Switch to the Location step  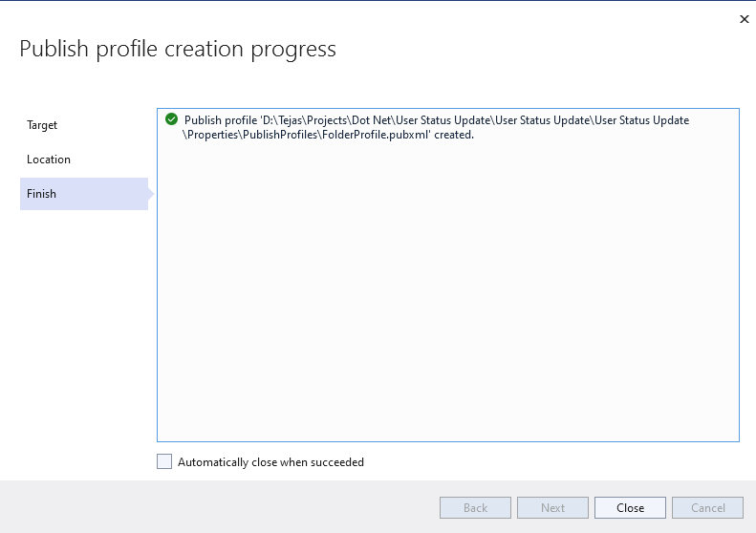click(49, 160)
